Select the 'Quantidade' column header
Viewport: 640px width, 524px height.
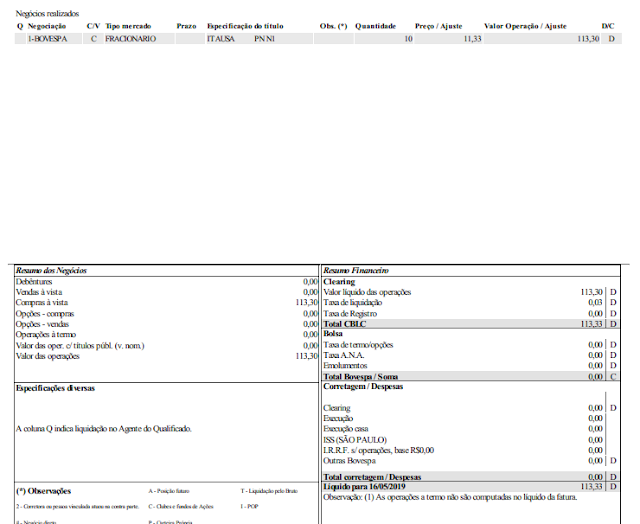375,26
